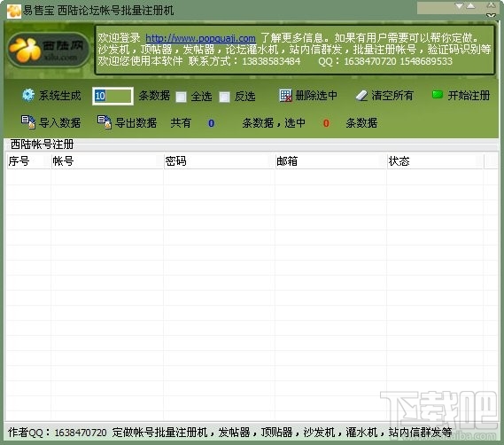Click the green 开始注册 icon
The image size is (504, 445).
click(x=438, y=95)
